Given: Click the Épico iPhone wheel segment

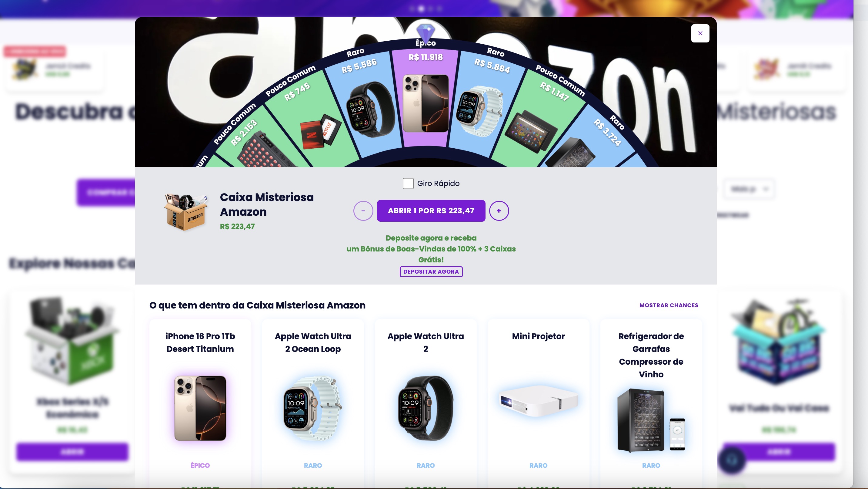Looking at the screenshot, I should (x=426, y=98).
